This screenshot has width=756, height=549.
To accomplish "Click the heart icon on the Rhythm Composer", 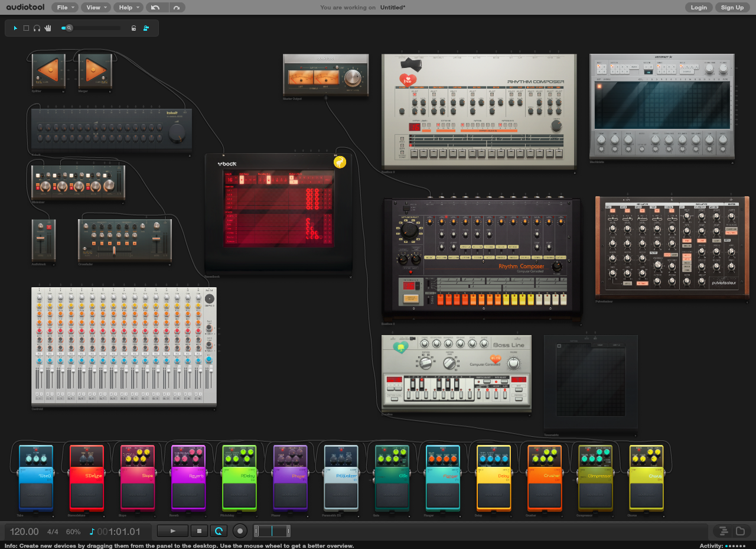I will (x=408, y=80).
